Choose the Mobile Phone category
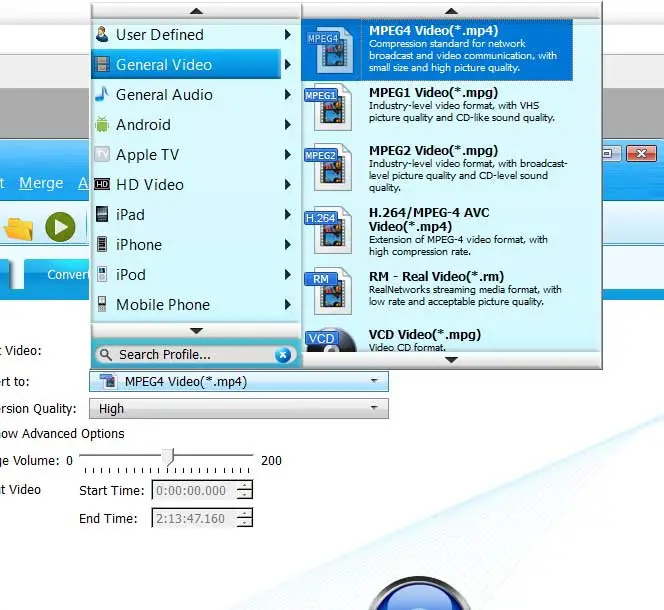 (196, 305)
